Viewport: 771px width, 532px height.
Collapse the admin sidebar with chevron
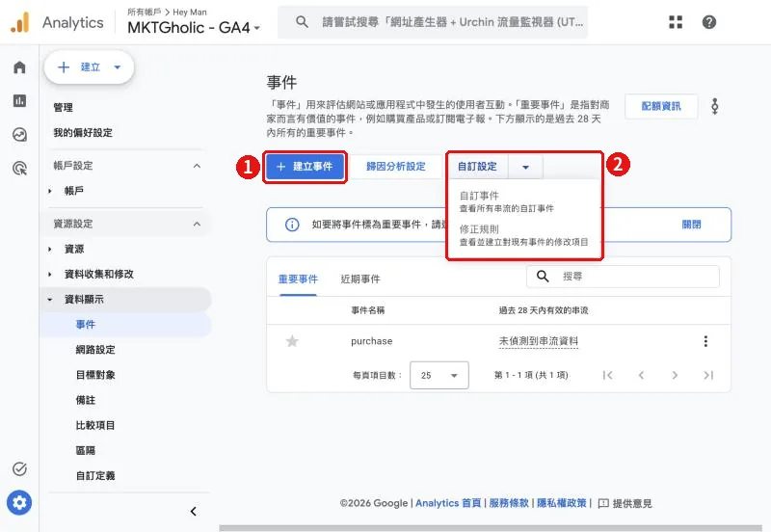tap(194, 512)
